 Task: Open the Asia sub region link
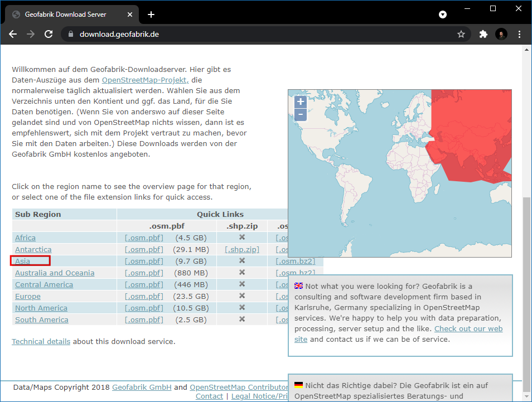22,261
